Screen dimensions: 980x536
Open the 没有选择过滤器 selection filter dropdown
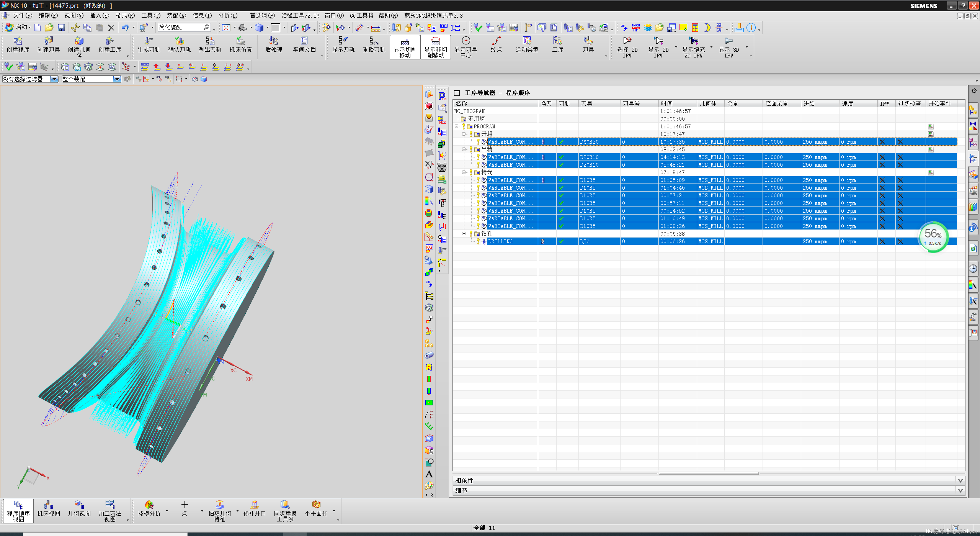54,79
